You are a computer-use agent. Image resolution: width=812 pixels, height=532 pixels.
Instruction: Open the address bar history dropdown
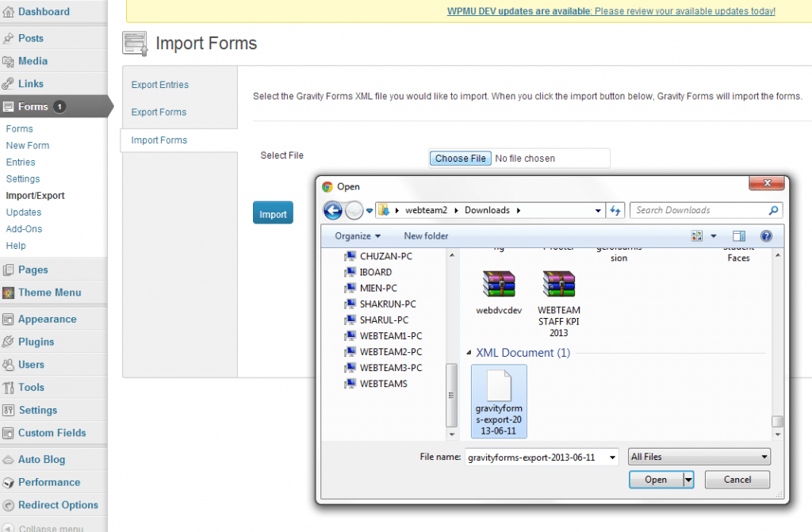point(598,210)
